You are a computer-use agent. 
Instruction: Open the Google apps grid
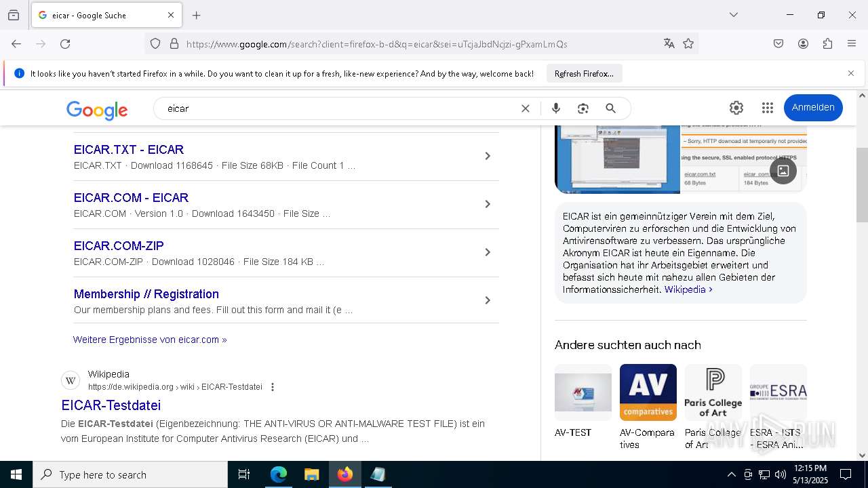click(768, 108)
